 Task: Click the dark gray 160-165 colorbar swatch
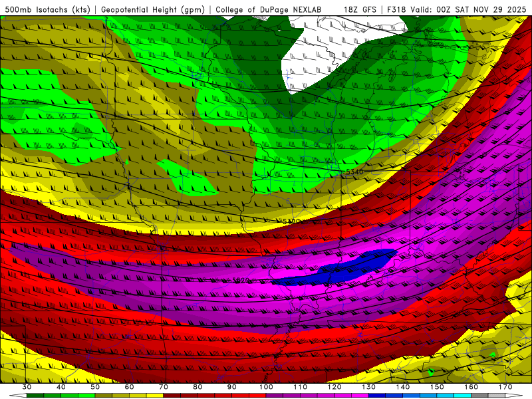click(x=479, y=396)
